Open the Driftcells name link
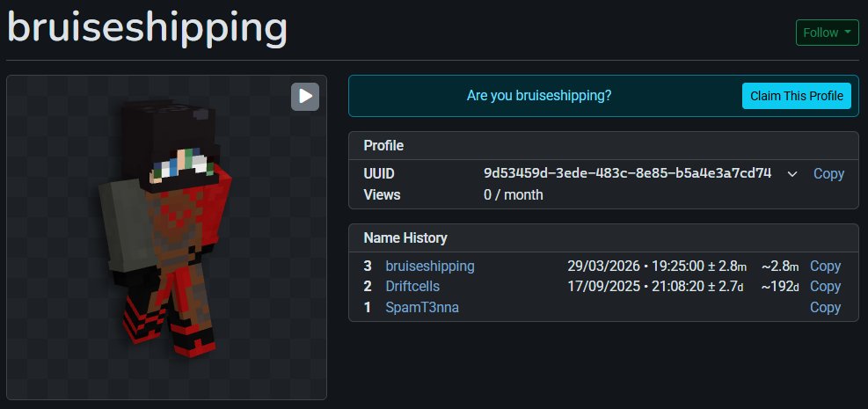Viewport: 868px width, 409px height. point(412,287)
